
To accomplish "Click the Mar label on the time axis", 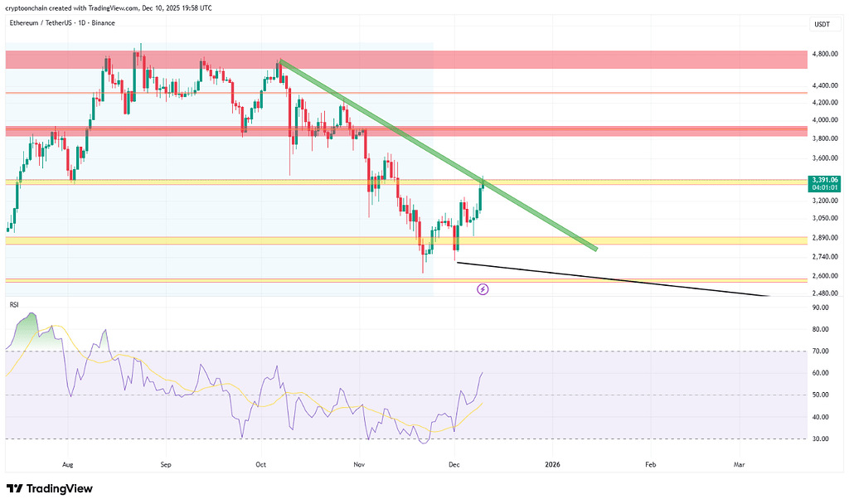I will click(x=739, y=466).
